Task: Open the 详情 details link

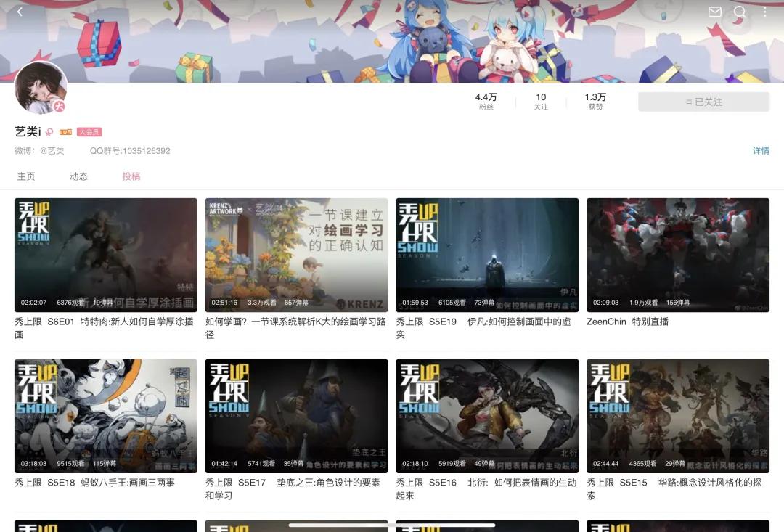Action: tap(760, 150)
